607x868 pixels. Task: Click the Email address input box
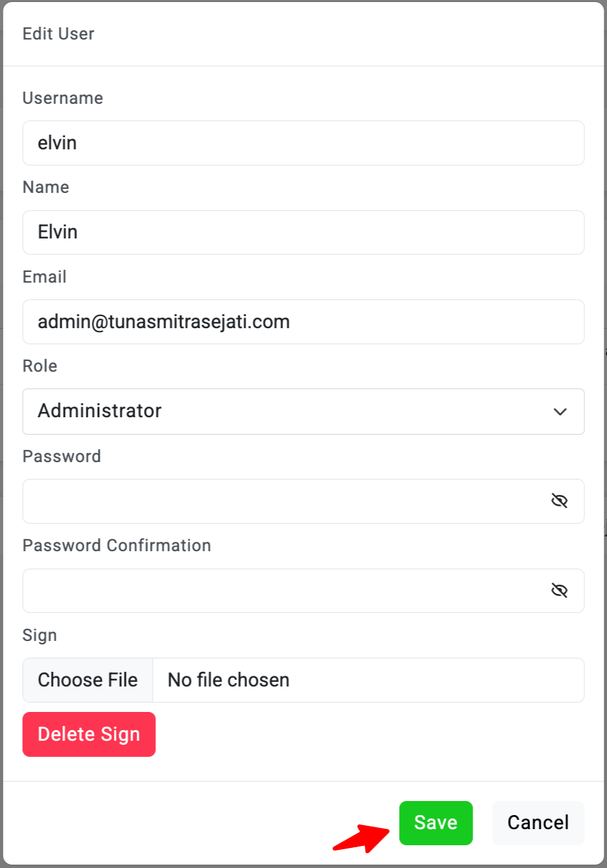[303, 322]
